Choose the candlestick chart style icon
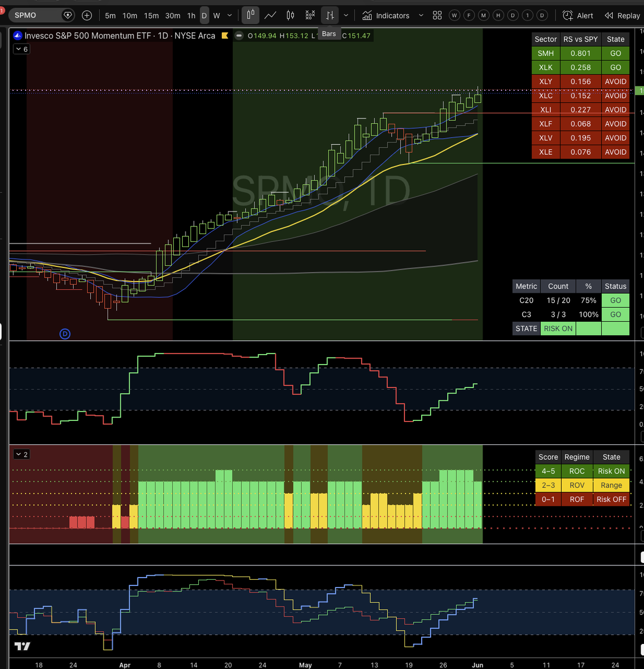This screenshot has width=644, height=669. [251, 16]
